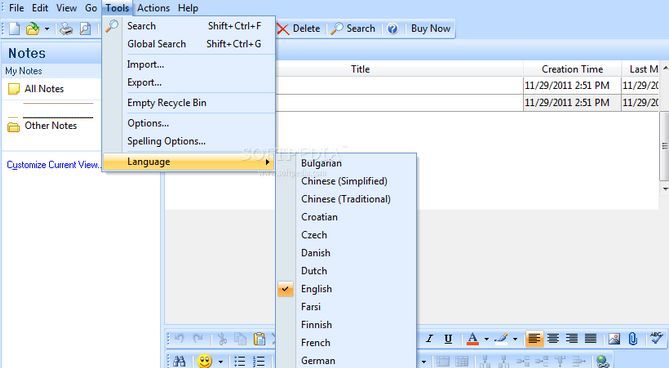Screen dimensions: 669x368
Task: Click the Cut scissors icon
Action: click(222, 339)
